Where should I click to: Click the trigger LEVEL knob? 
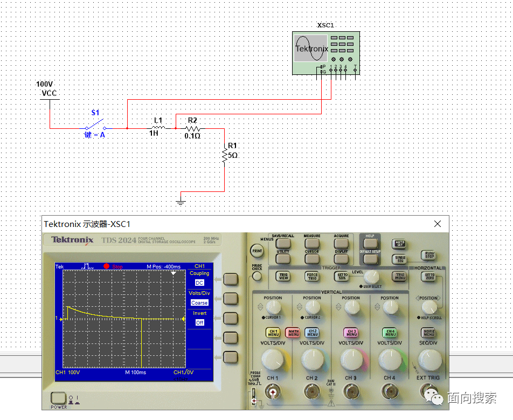click(x=372, y=277)
